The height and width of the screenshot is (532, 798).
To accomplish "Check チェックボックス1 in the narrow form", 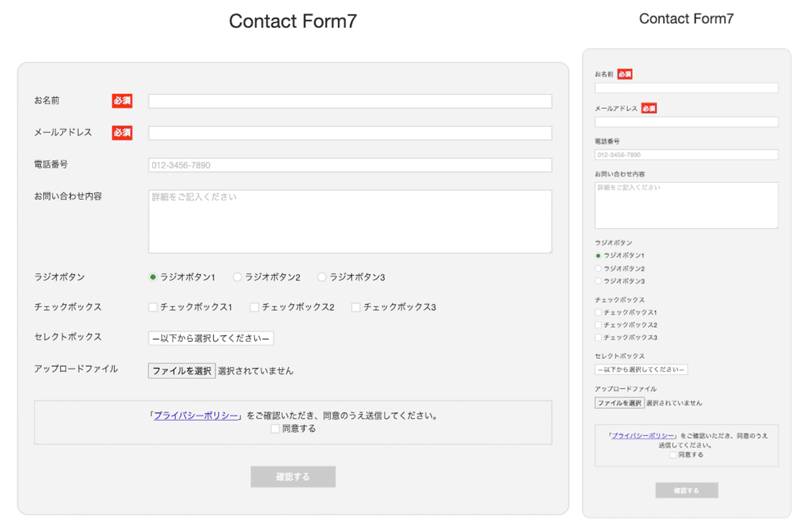I will [598, 312].
